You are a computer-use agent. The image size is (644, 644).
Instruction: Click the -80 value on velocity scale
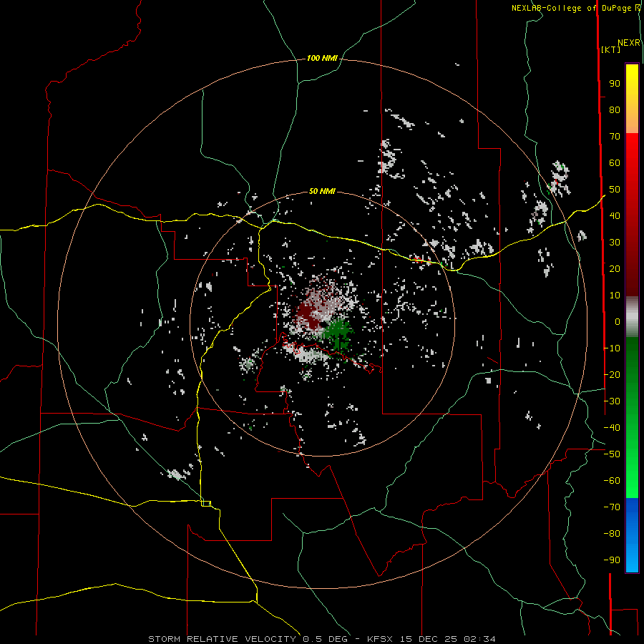pyautogui.click(x=612, y=534)
